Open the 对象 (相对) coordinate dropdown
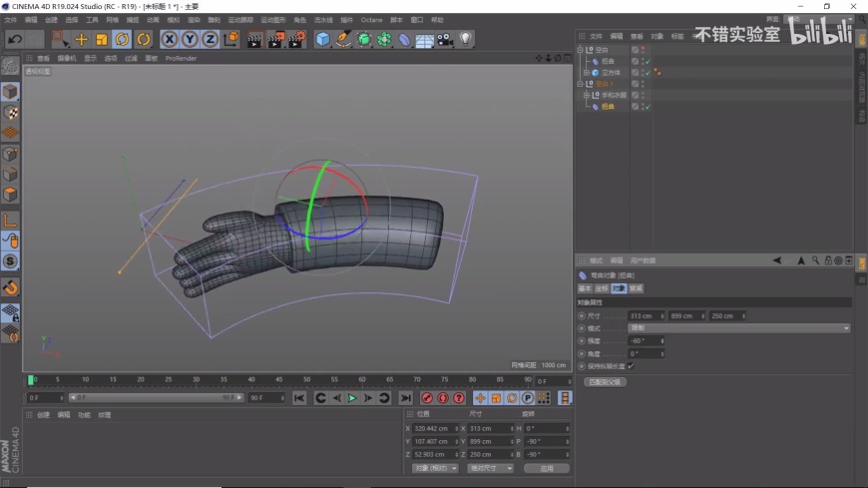 (435, 468)
